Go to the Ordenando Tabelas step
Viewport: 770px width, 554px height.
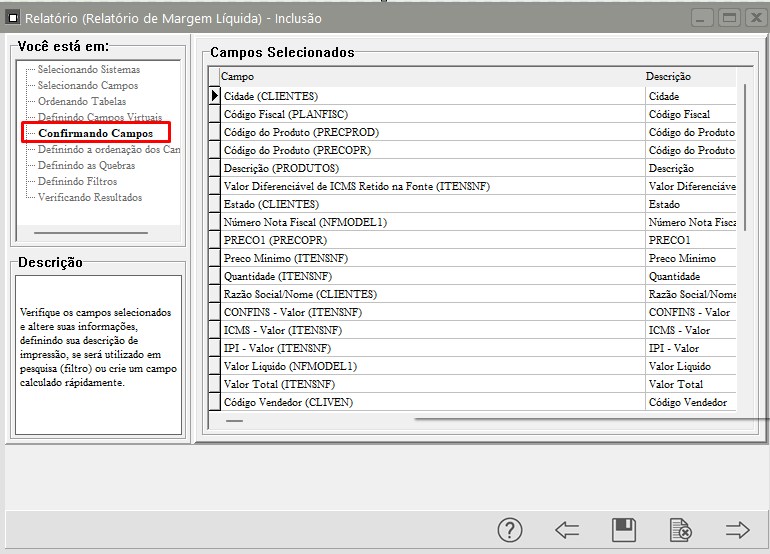[x=82, y=102]
